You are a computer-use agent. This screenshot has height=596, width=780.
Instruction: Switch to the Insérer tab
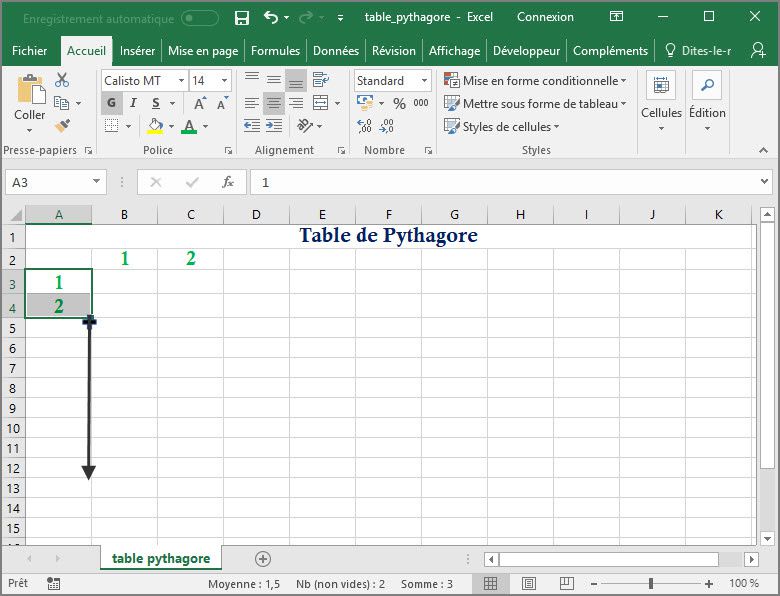pos(137,51)
